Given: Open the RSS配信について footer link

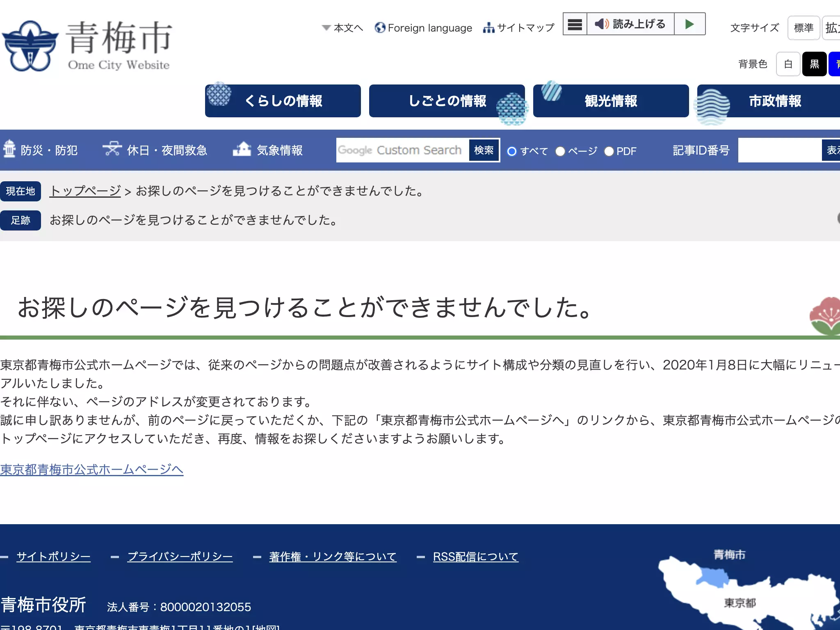Looking at the screenshot, I should tap(476, 557).
